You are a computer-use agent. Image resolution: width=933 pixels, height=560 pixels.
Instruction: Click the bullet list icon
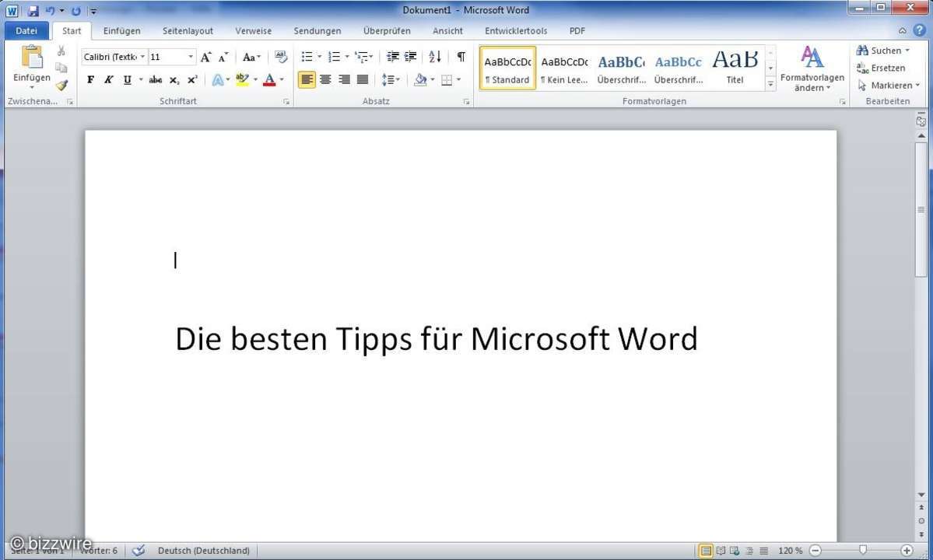(307, 57)
